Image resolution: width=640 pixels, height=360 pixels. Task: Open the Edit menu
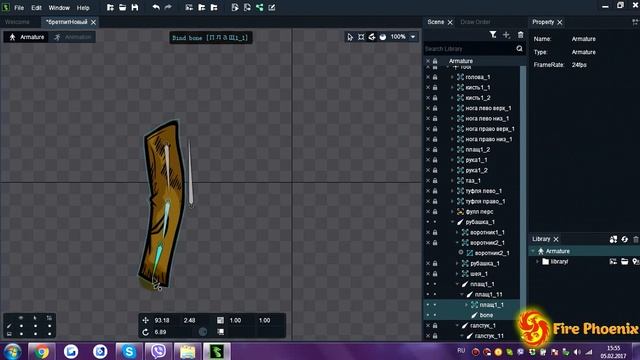(x=36, y=8)
